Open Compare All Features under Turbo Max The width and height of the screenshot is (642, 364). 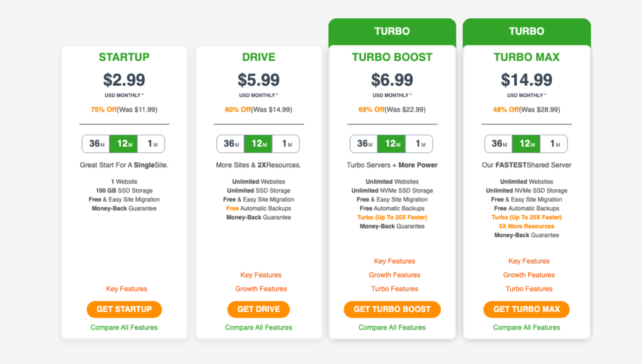point(527,328)
